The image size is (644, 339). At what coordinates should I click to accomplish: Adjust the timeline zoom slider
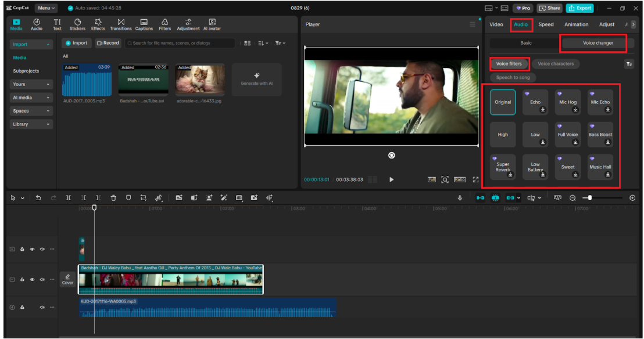(x=590, y=198)
